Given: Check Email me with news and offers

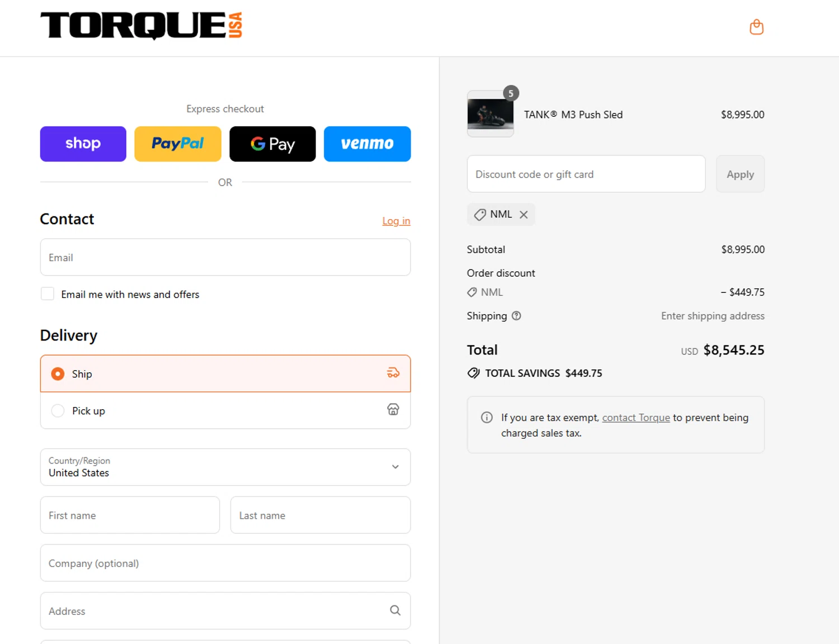Looking at the screenshot, I should tap(48, 294).
